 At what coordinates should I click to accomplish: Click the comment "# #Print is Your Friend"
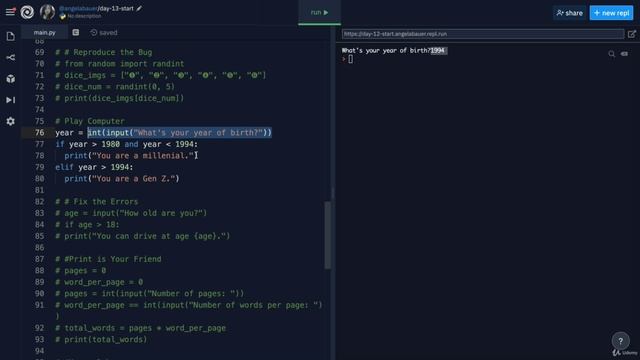coord(108,259)
